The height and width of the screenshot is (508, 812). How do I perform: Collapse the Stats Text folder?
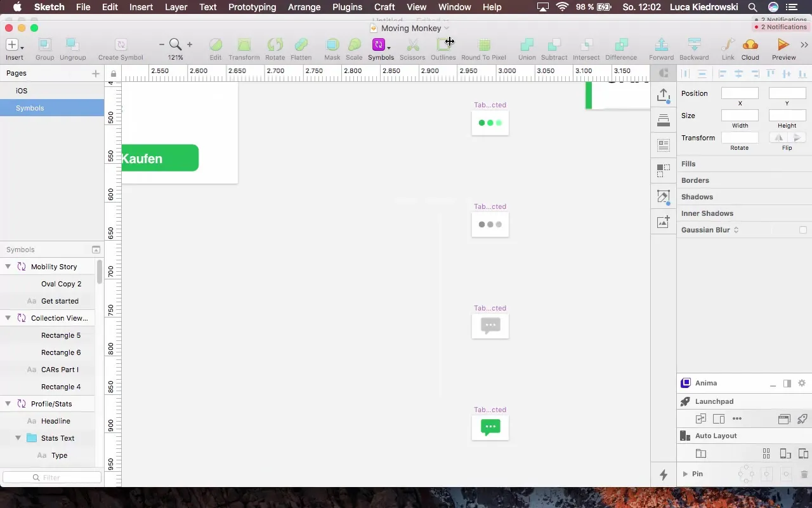click(x=18, y=438)
